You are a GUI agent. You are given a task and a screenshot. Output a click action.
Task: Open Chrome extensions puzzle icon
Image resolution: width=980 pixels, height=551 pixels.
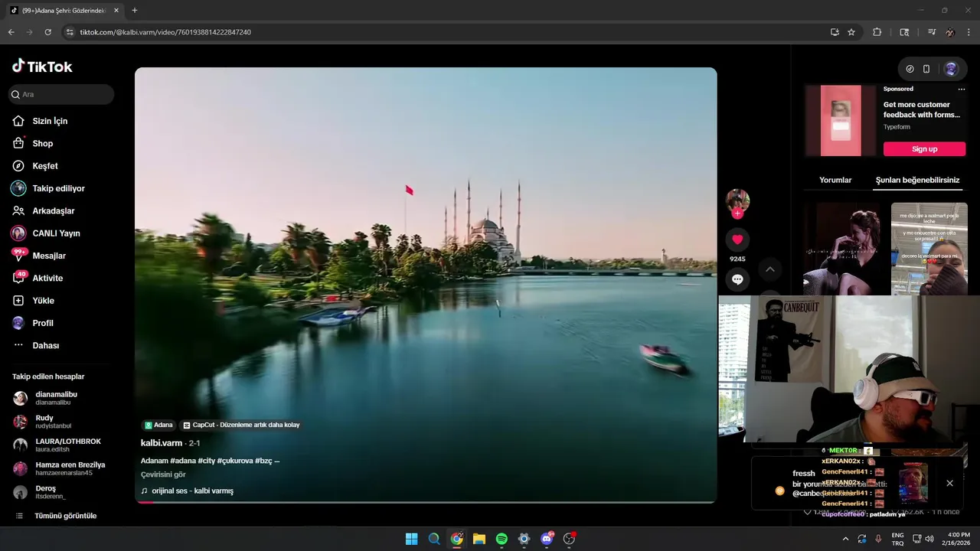[877, 32]
